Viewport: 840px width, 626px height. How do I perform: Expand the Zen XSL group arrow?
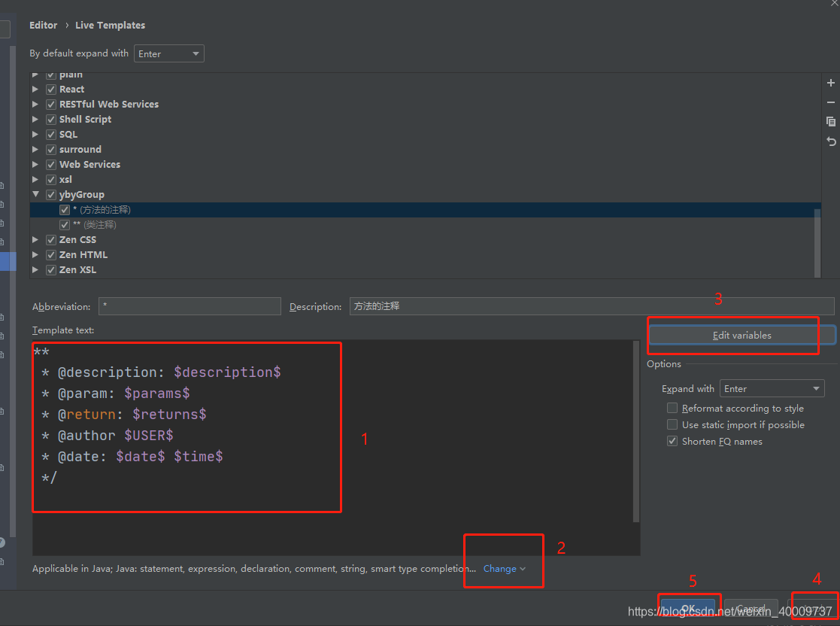coord(35,269)
